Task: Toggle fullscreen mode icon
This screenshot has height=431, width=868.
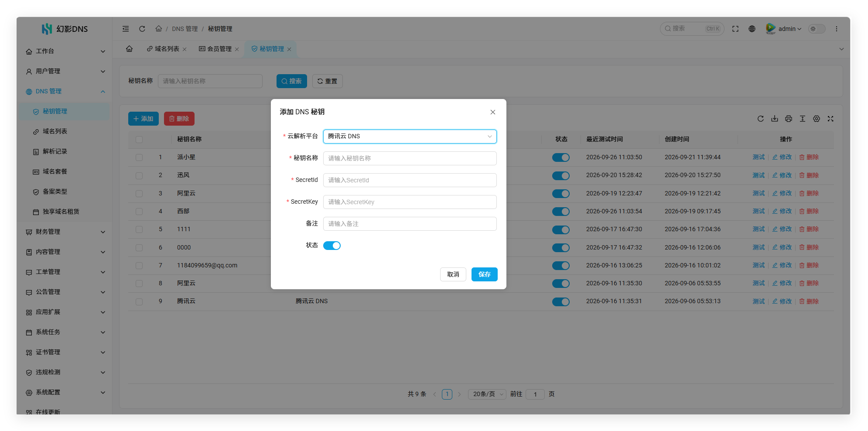Action: tap(735, 29)
